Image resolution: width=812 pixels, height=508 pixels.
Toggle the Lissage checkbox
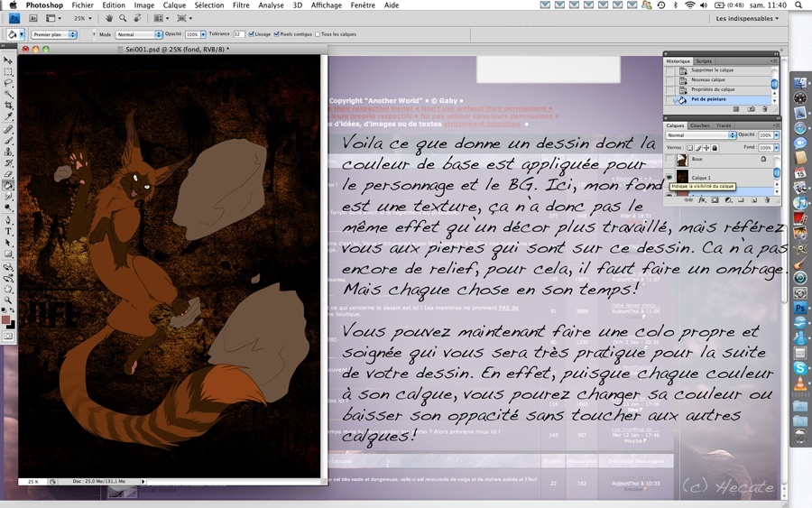pos(251,34)
